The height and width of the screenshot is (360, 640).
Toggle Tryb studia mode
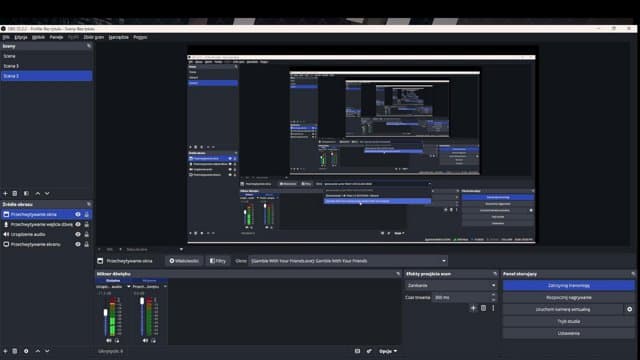pos(569,321)
